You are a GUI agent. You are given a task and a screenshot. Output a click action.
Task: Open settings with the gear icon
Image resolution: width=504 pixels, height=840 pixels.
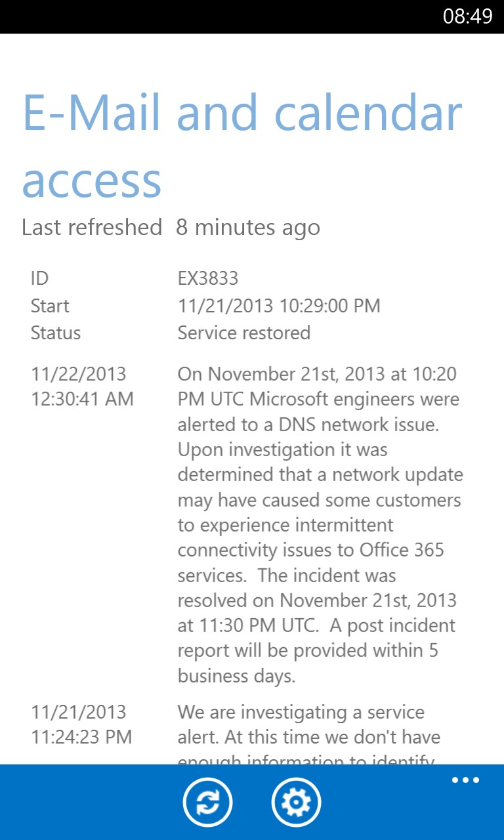[x=296, y=802]
